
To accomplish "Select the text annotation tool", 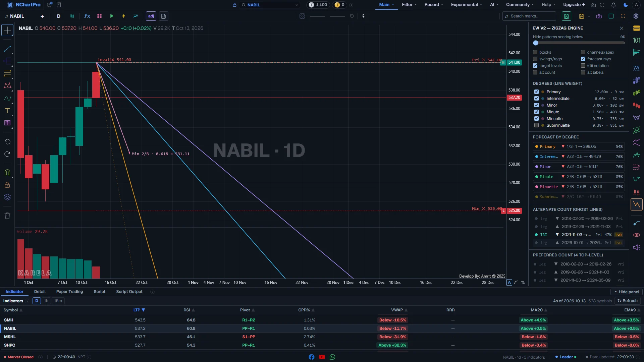I will (7, 111).
